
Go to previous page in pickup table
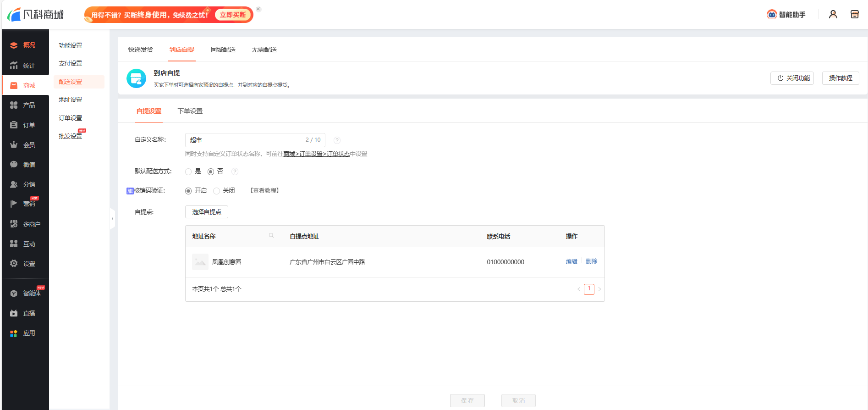(579, 289)
